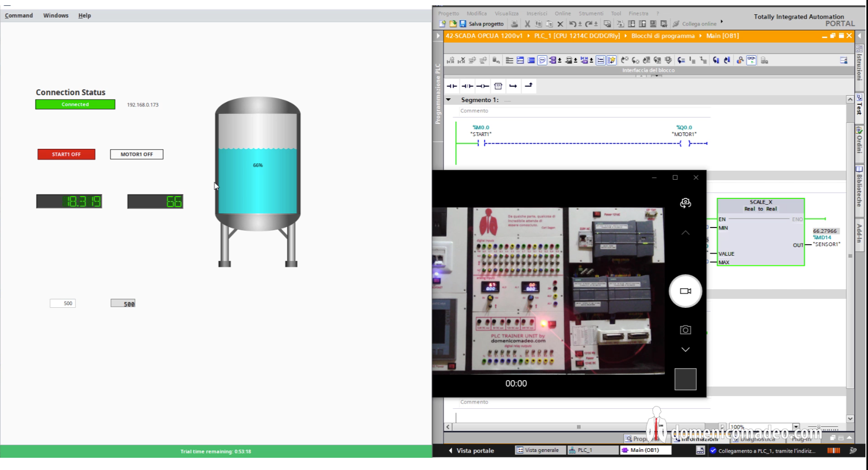Screen dimensions: 868x470
Task: Click the SCALE_X block header
Action: pyautogui.click(x=761, y=205)
